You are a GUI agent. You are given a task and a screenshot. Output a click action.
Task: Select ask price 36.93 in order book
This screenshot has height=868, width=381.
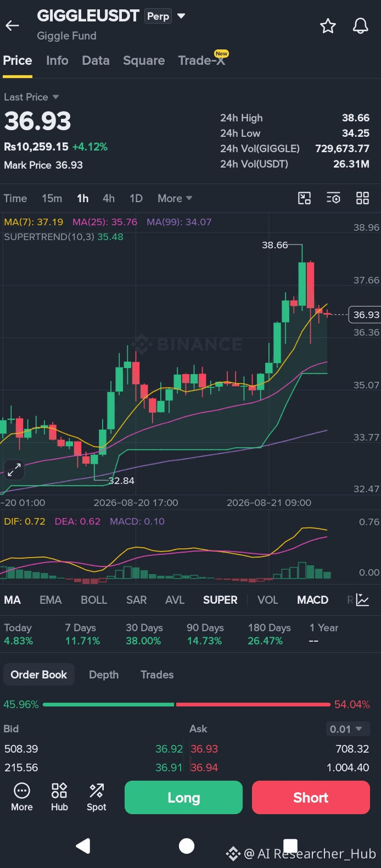coord(204,749)
